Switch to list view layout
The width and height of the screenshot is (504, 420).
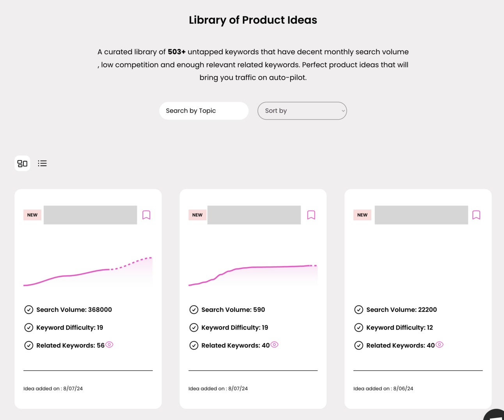coord(42,163)
